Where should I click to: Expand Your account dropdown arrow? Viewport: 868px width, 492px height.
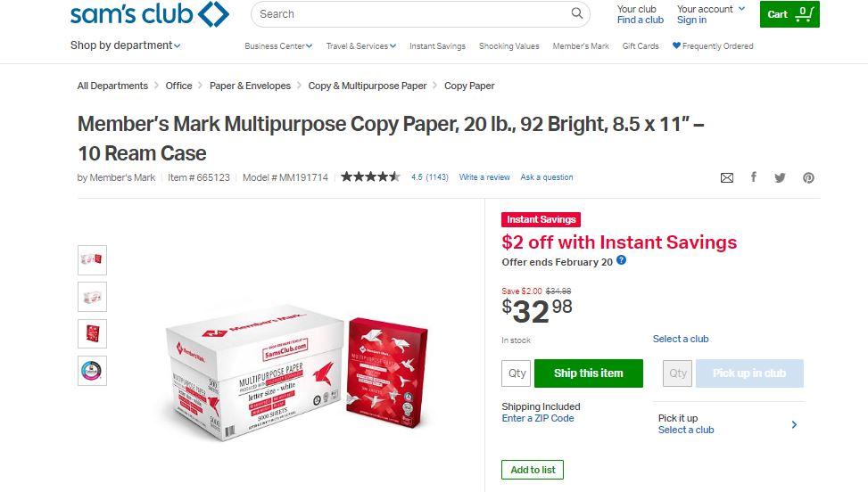[x=742, y=8]
